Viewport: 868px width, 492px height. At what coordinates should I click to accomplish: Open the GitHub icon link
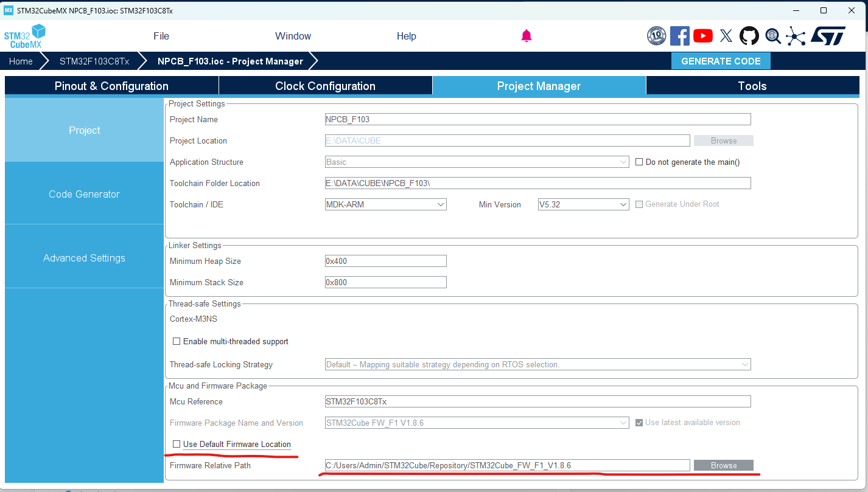[749, 36]
